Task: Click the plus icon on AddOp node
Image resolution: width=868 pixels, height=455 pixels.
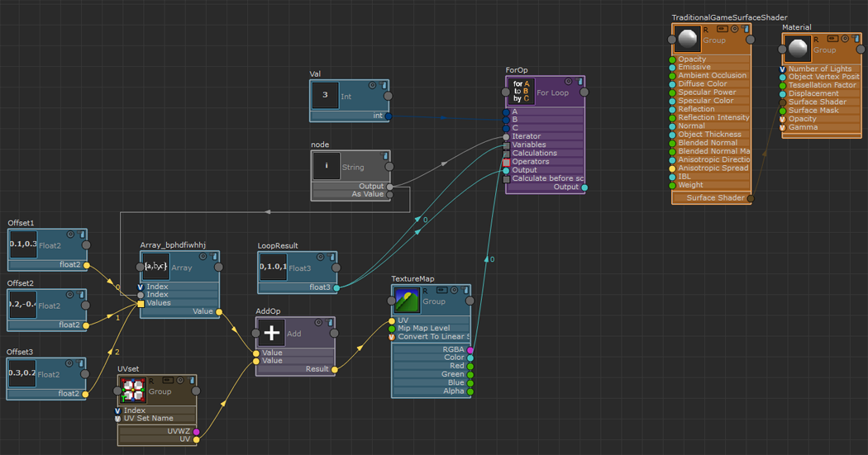Action: 271,333
